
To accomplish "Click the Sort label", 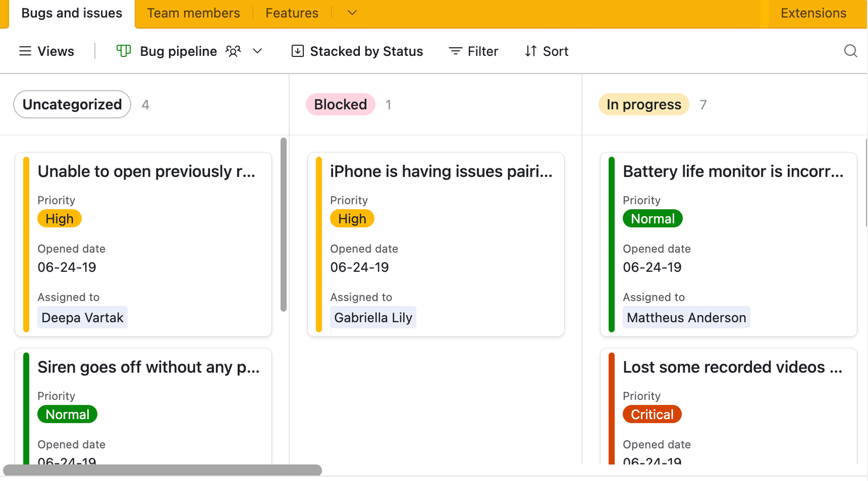I will pos(556,51).
